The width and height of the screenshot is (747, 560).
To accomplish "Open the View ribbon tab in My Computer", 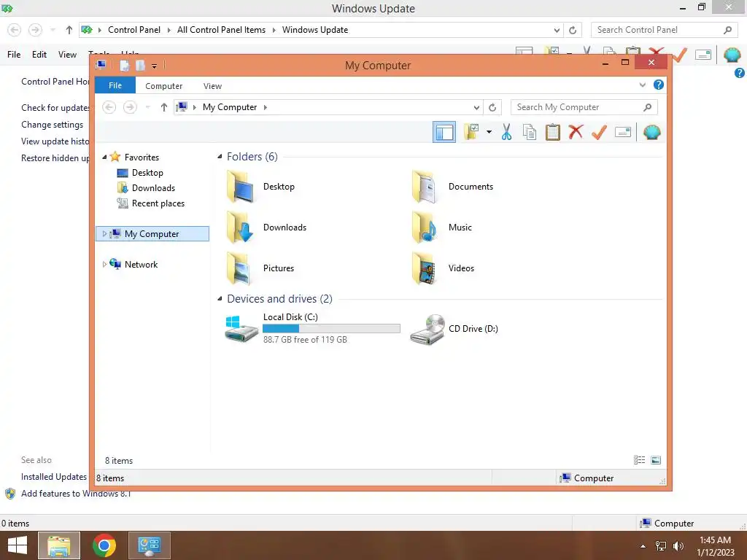I will click(x=212, y=86).
